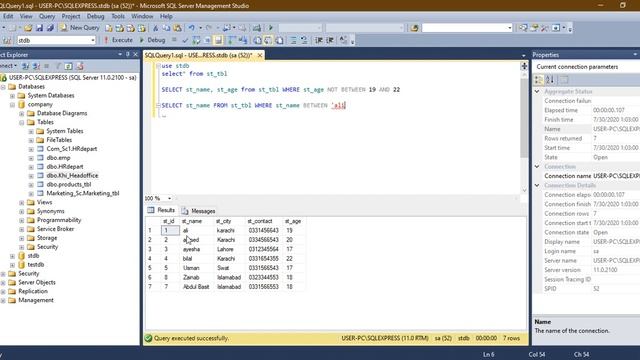Open the stdb available databases dropdown

93,40
